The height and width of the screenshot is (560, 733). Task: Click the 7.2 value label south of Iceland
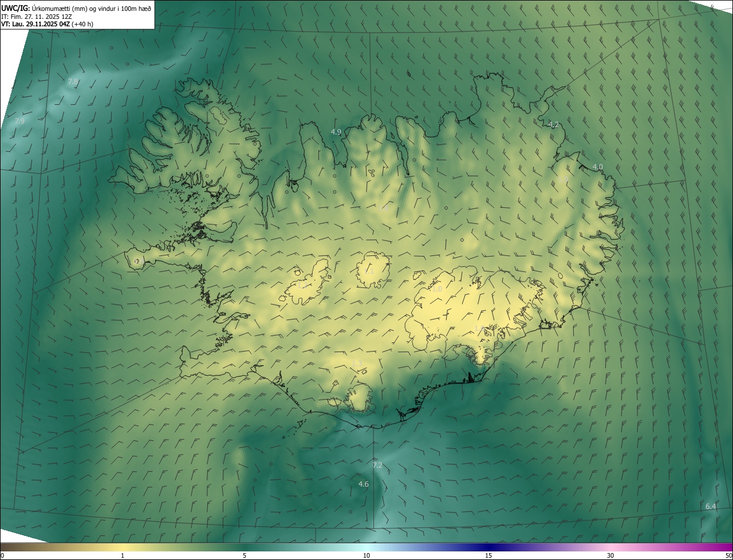(x=377, y=465)
